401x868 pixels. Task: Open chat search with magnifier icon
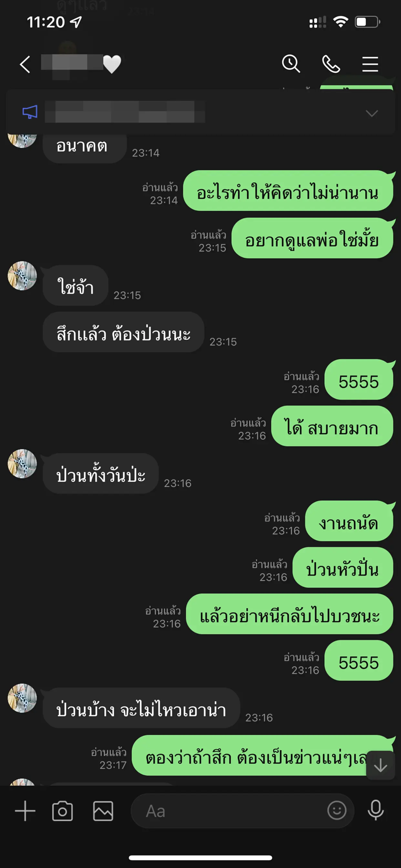(291, 64)
